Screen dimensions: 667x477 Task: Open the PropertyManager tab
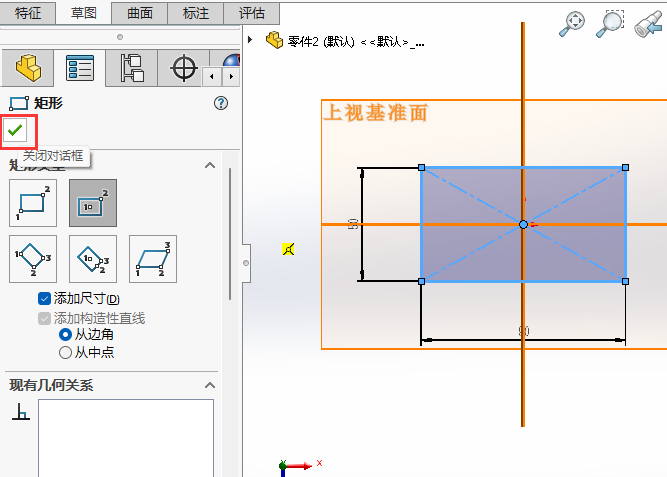click(x=80, y=68)
